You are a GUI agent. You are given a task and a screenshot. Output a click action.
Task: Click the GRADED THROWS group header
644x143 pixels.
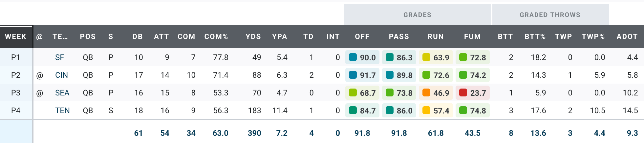click(550, 15)
